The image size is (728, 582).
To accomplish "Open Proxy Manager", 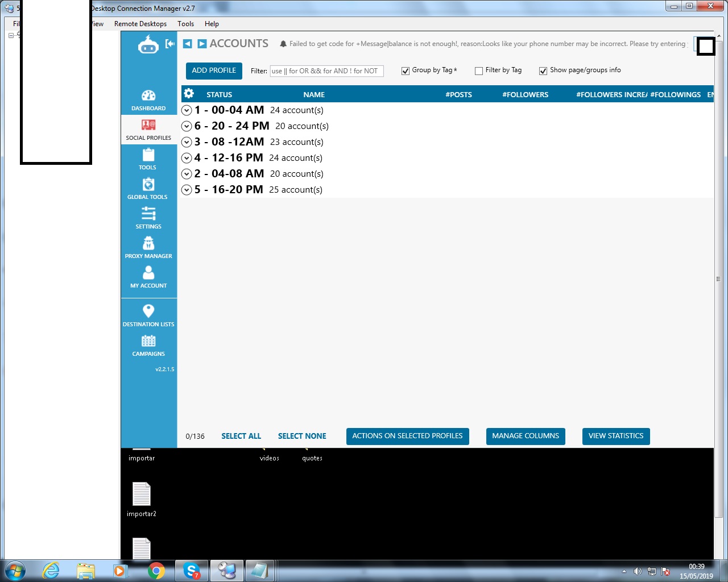I will [x=148, y=248].
